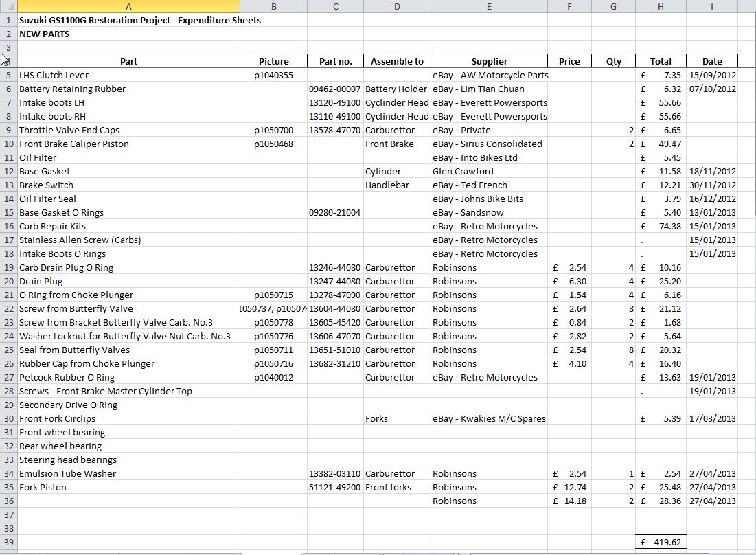Select the Secondary Drive O Ring cell
This screenshot has height=555, width=756.
coord(128,405)
